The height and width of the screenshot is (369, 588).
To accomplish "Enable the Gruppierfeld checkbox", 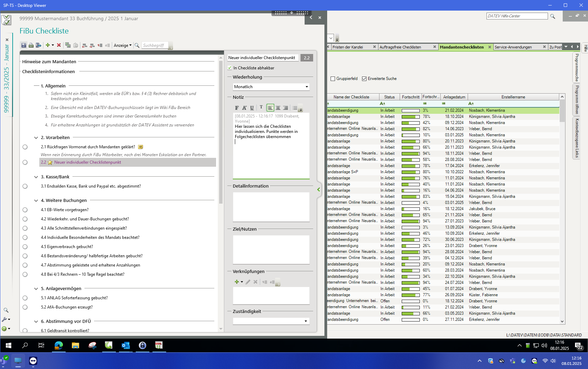I will tap(333, 79).
